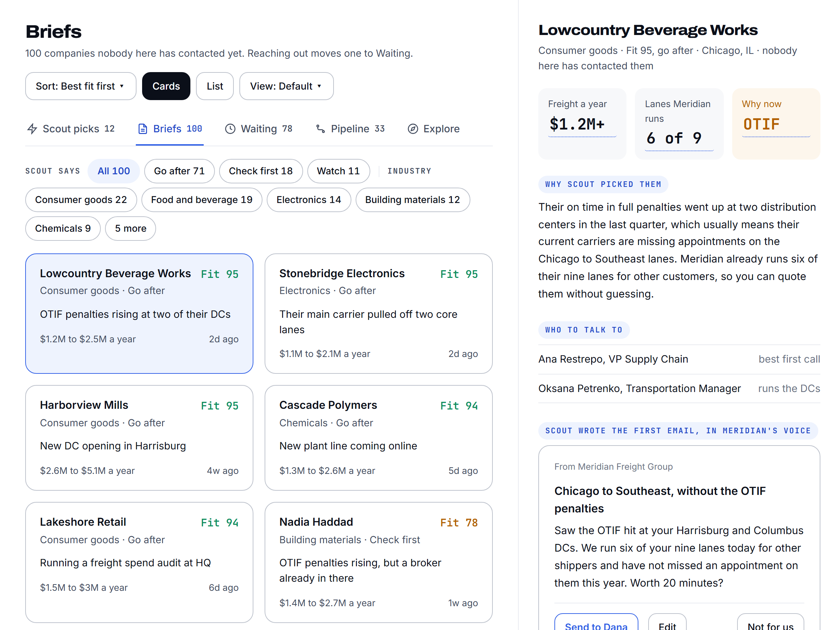This screenshot has height=630, width=840.
Task: Open the Cascade Polymers card
Action: click(379, 438)
